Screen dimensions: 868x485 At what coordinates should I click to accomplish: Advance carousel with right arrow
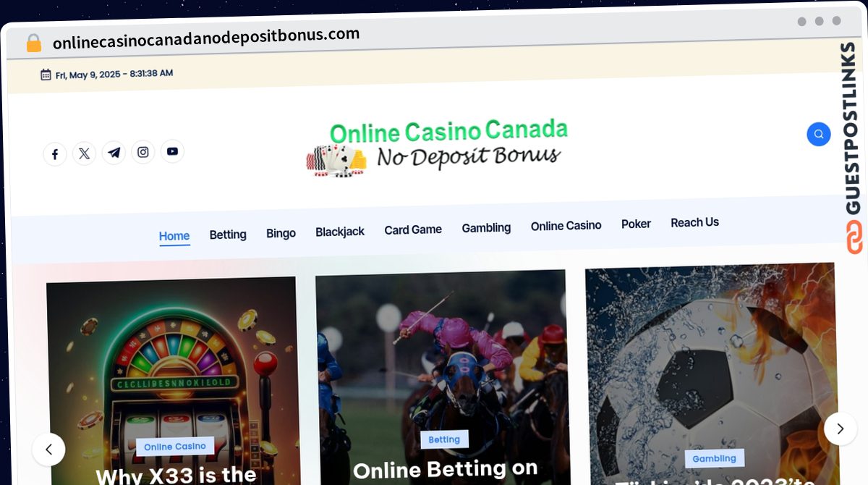click(841, 429)
